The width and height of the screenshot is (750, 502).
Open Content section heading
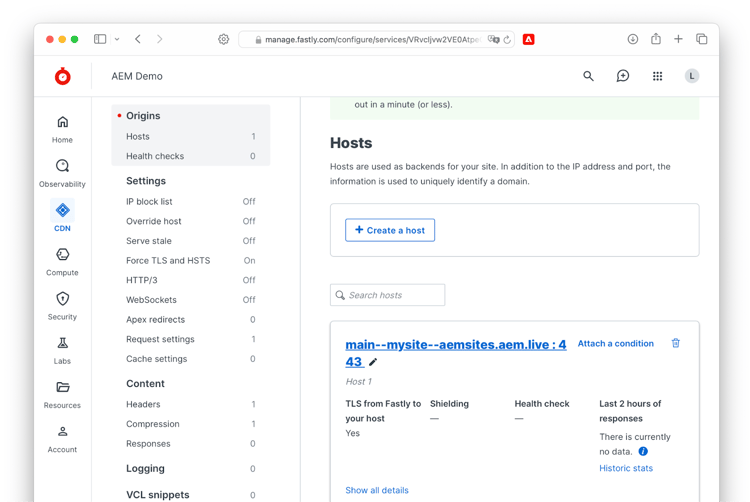145,383
